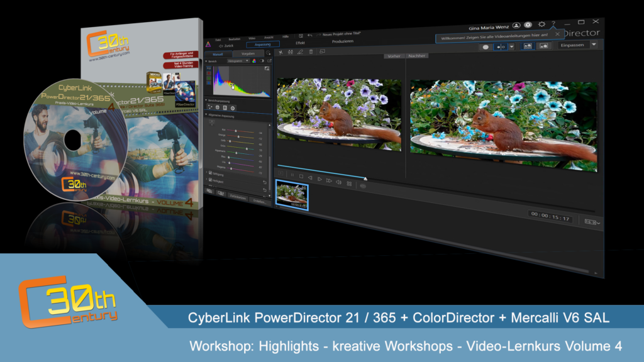The image size is (644, 362).
Task: Click the scissors split tool
Action: (x=280, y=53)
